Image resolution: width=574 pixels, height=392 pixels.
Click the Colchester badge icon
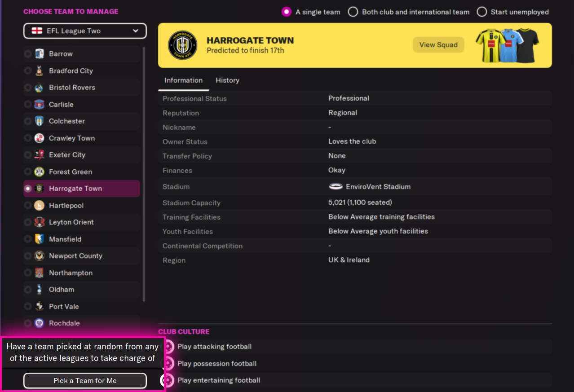40,121
